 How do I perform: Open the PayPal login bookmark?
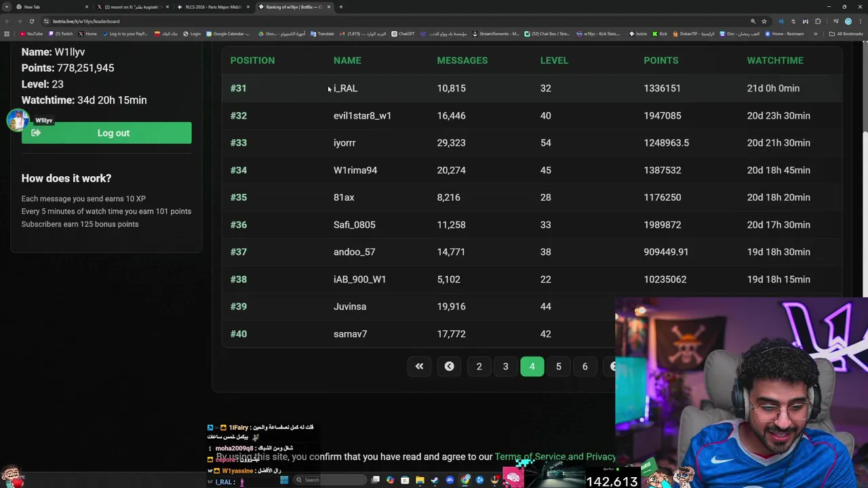pyautogui.click(x=125, y=34)
